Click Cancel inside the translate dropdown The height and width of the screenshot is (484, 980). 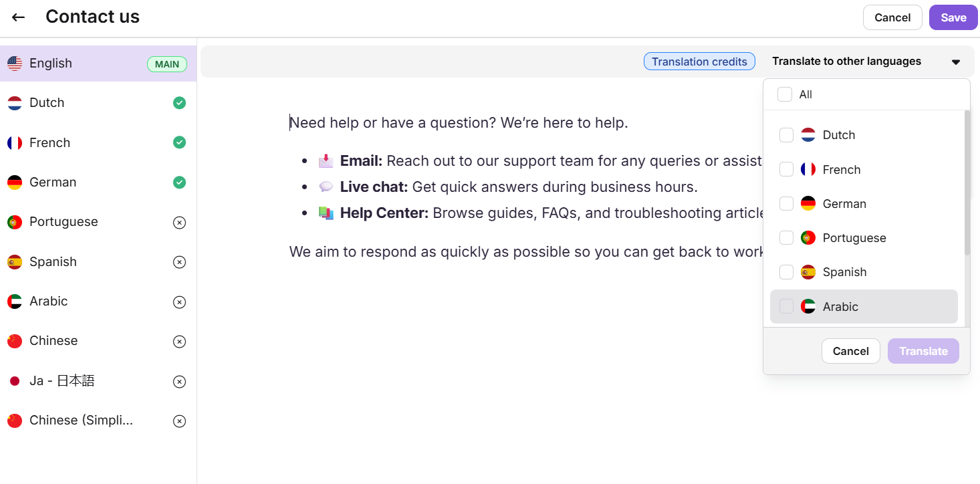(850, 350)
